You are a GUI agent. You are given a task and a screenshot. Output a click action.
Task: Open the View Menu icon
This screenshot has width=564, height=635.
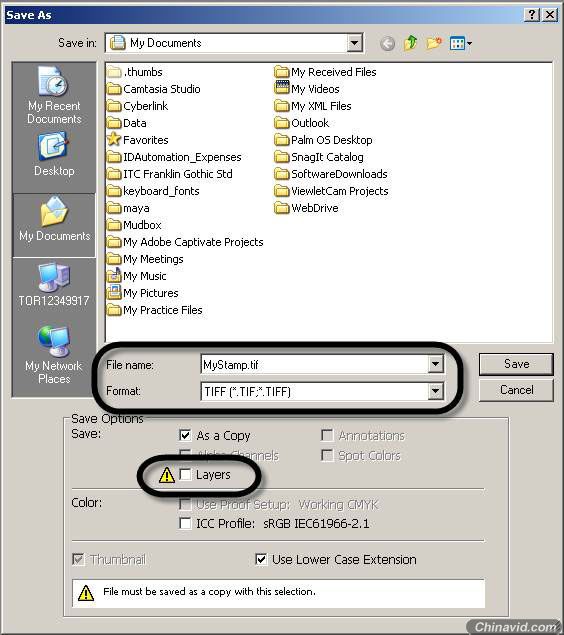coord(461,43)
